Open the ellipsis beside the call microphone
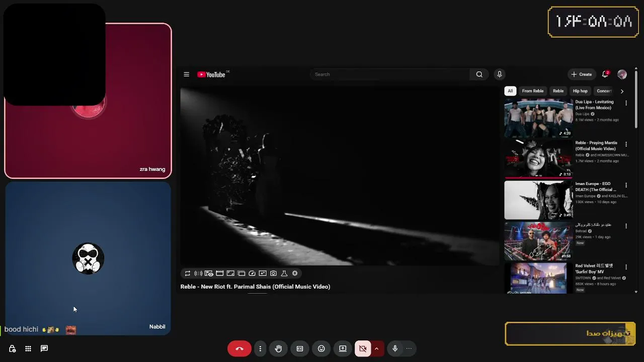 pyautogui.click(x=409, y=348)
